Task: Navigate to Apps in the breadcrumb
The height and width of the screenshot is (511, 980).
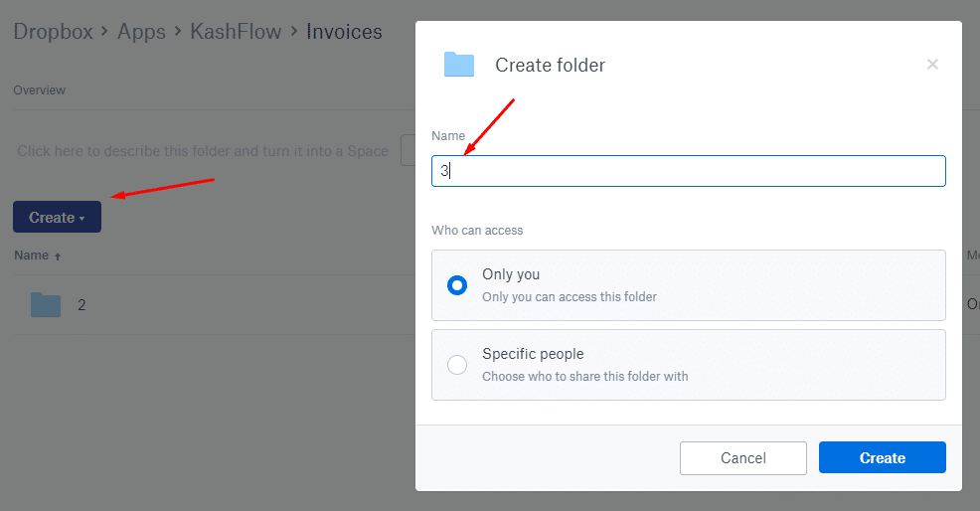Action: [x=141, y=32]
